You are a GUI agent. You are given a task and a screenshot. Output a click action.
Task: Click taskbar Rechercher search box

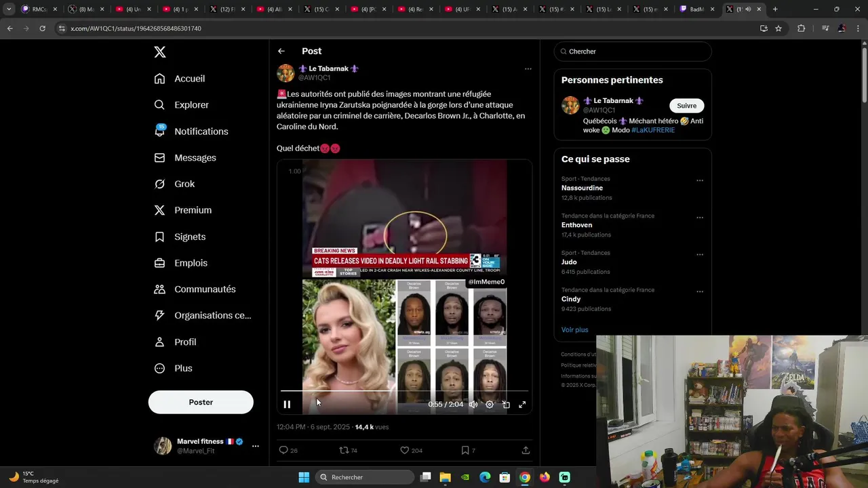[x=365, y=477]
